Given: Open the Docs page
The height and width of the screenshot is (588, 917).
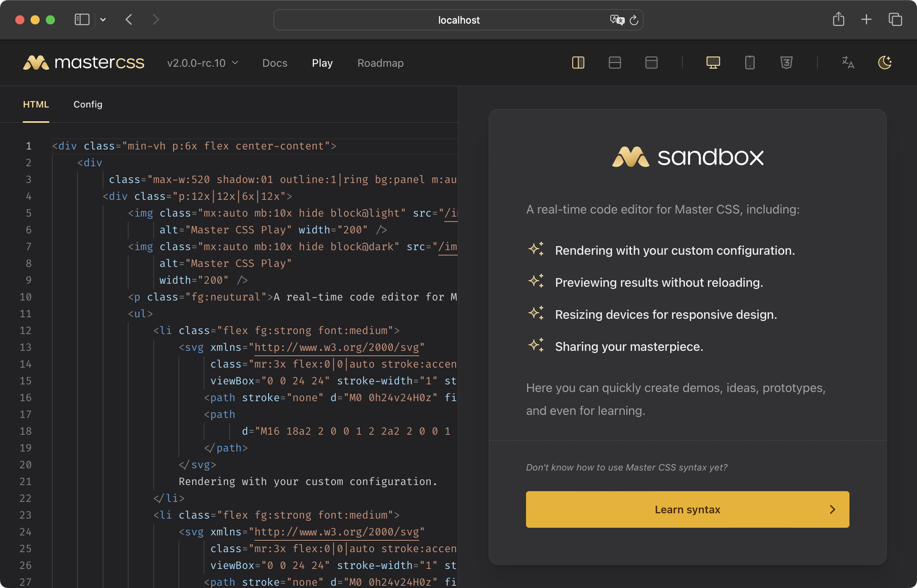Looking at the screenshot, I should (x=275, y=63).
